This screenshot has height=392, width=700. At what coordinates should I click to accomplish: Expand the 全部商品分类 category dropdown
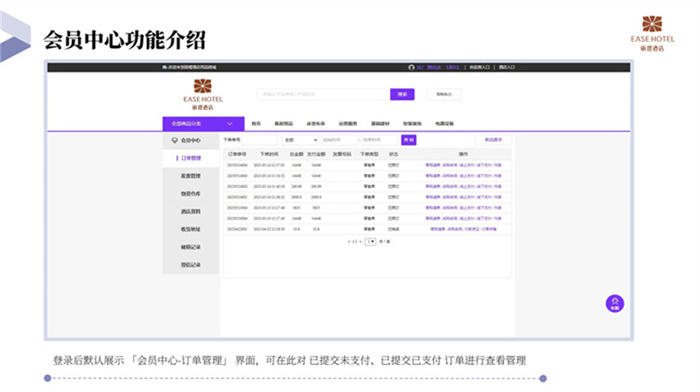[x=203, y=124]
